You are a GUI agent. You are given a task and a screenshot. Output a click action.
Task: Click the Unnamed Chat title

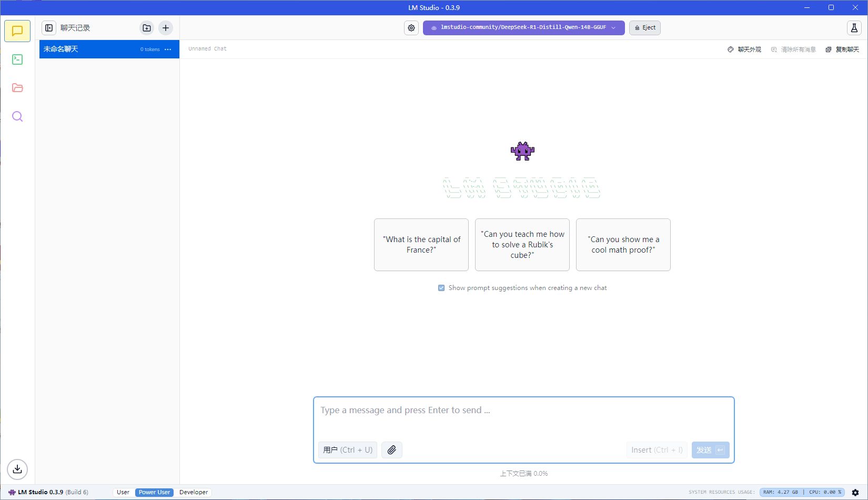pos(207,48)
